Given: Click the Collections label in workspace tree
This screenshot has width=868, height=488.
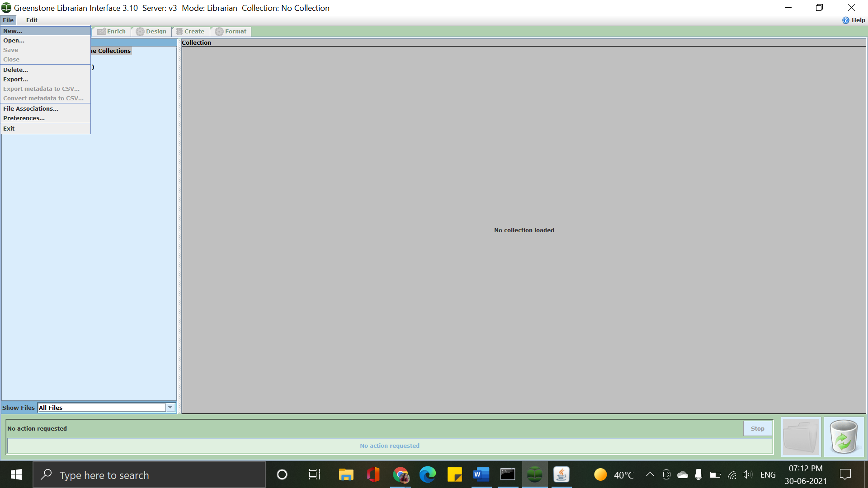Looking at the screenshot, I should tap(111, 51).
